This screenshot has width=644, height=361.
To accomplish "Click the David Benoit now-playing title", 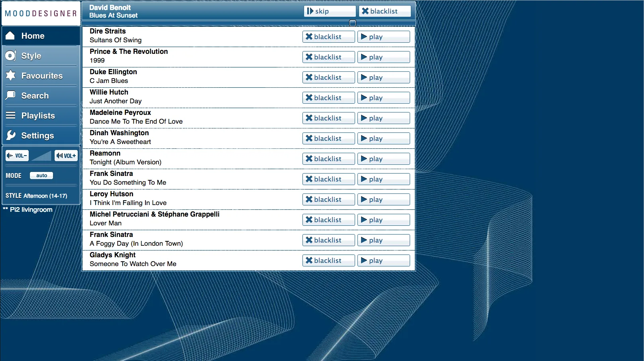I will pyautogui.click(x=110, y=8).
